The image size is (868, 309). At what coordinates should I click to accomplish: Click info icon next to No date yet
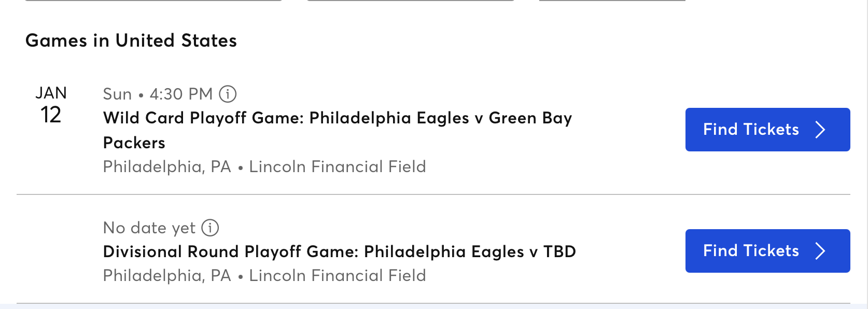click(210, 228)
